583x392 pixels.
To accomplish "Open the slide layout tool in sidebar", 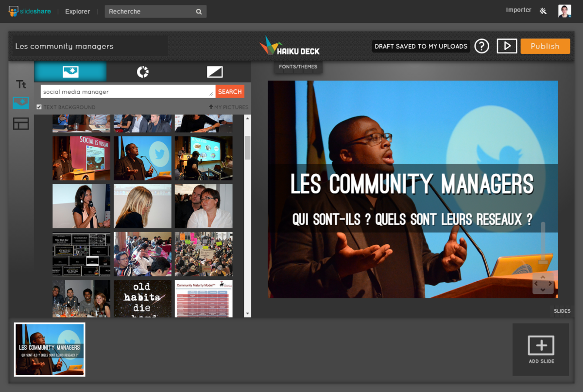I will [21, 124].
